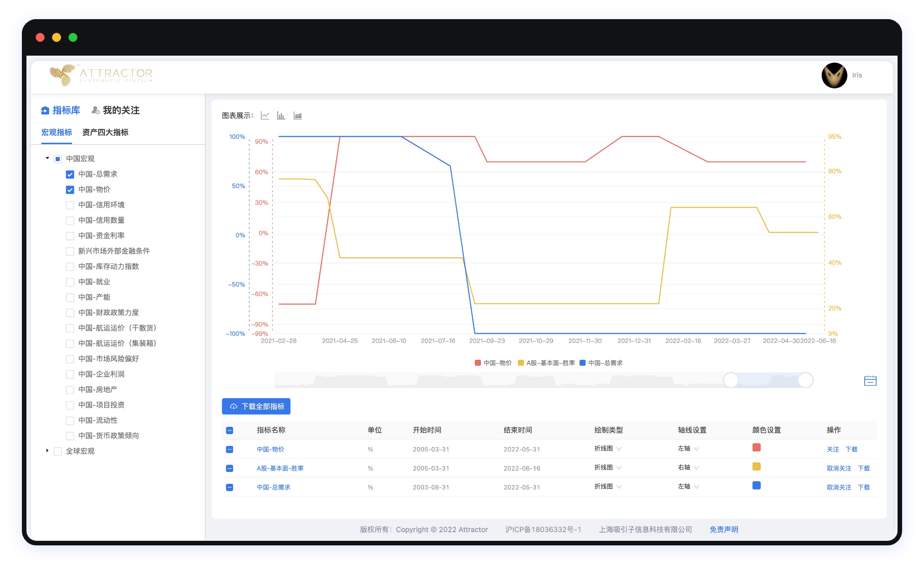Viewport: 924px width, 570px height.
Task: Open 轴线设置 dropdown for A股-基本面-胜率 row
Action: (688, 467)
